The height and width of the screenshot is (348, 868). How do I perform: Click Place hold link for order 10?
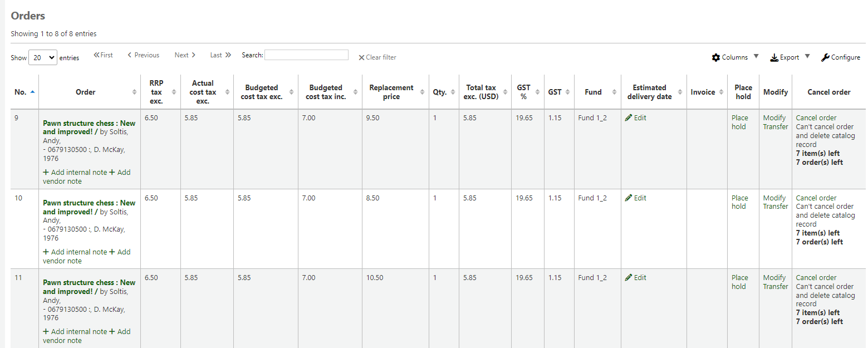click(x=739, y=202)
